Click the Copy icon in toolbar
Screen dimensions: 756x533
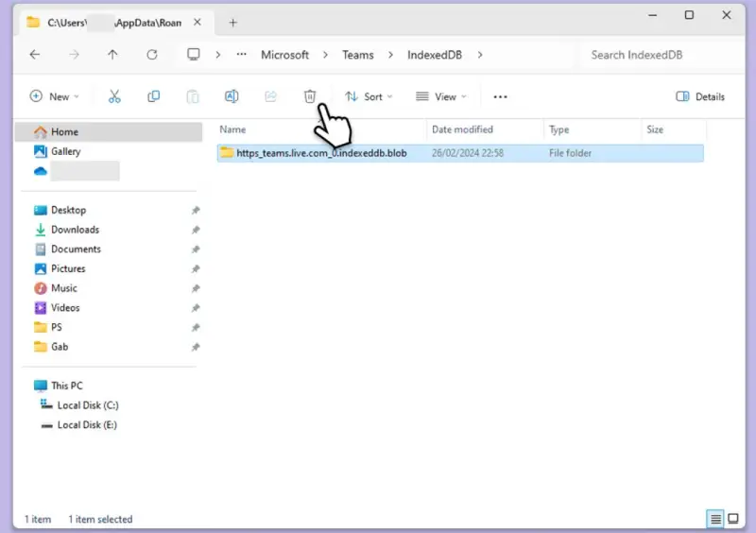[153, 96]
